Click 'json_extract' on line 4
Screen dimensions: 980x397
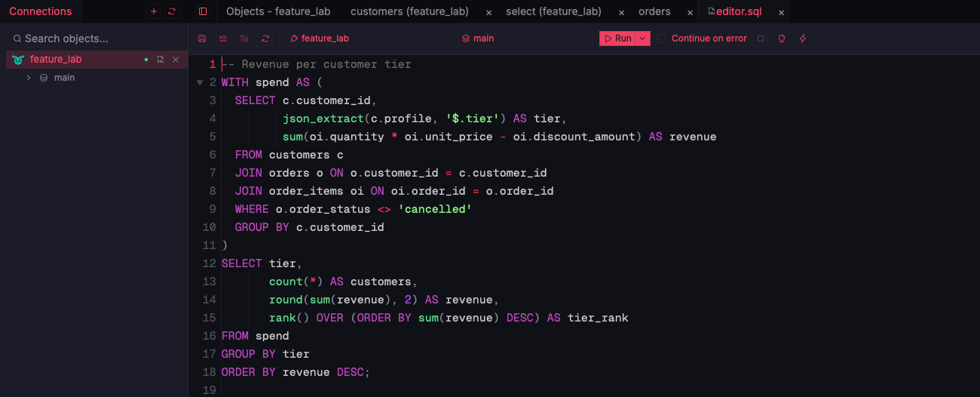(x=323, y=118)
